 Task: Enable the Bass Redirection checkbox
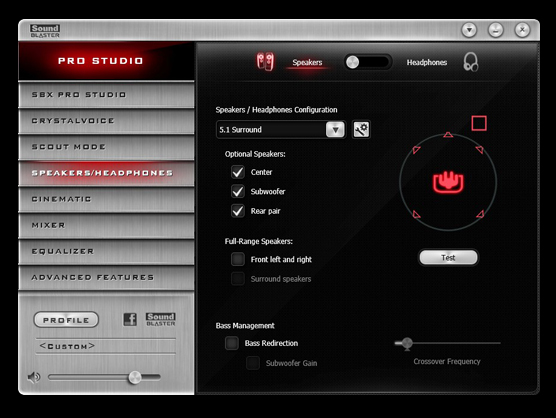(x=232, y=343)
